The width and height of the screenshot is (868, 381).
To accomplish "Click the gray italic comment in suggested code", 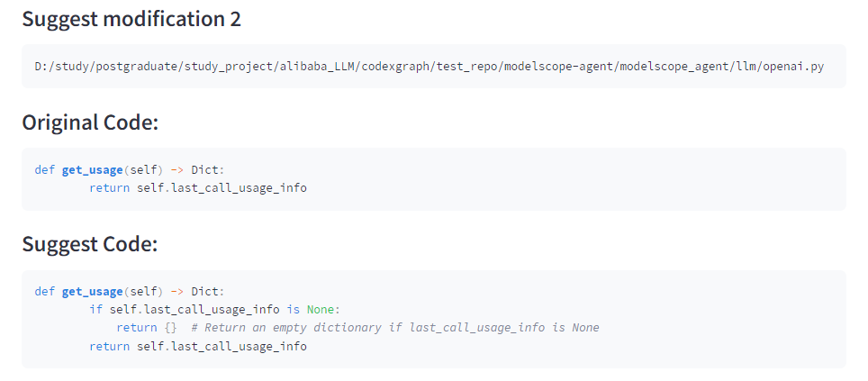I will (x=395, y=328).
